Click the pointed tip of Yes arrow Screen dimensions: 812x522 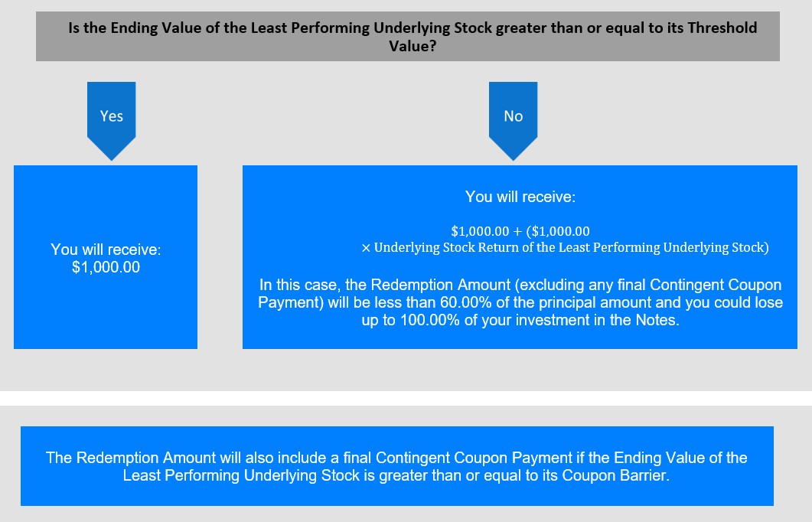(x=111, y=158)
